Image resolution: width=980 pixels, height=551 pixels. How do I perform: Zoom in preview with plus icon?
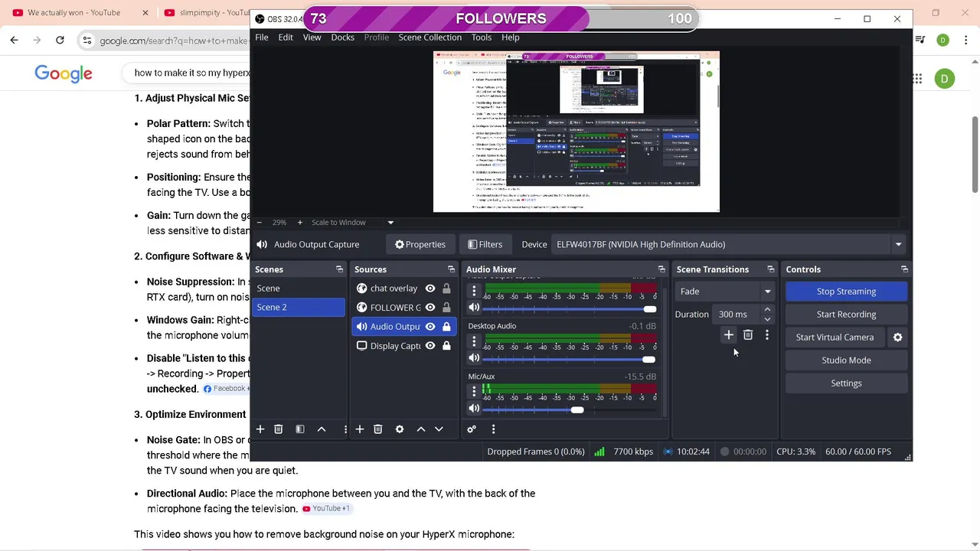tap(300, 223)
